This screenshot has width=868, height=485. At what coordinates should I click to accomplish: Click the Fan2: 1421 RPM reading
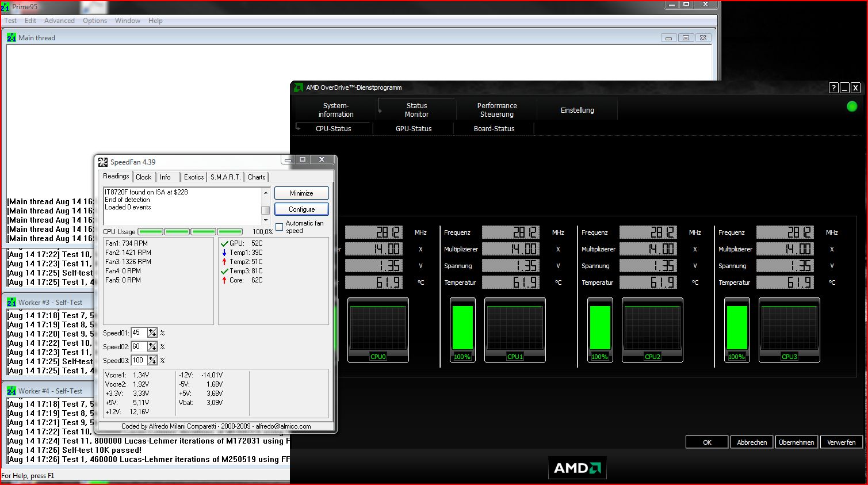pos(128,253)
